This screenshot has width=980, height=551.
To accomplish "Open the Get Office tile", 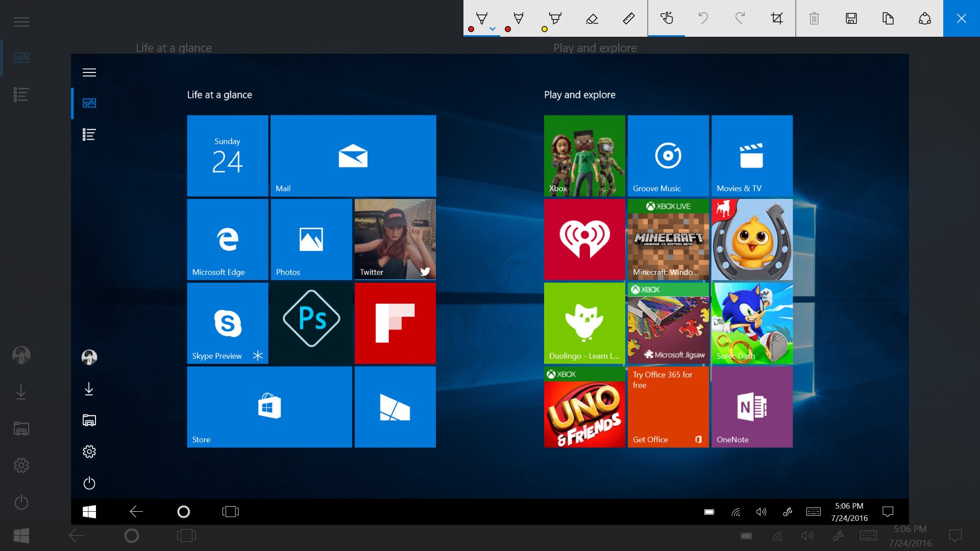I will [x=668, y=407].
